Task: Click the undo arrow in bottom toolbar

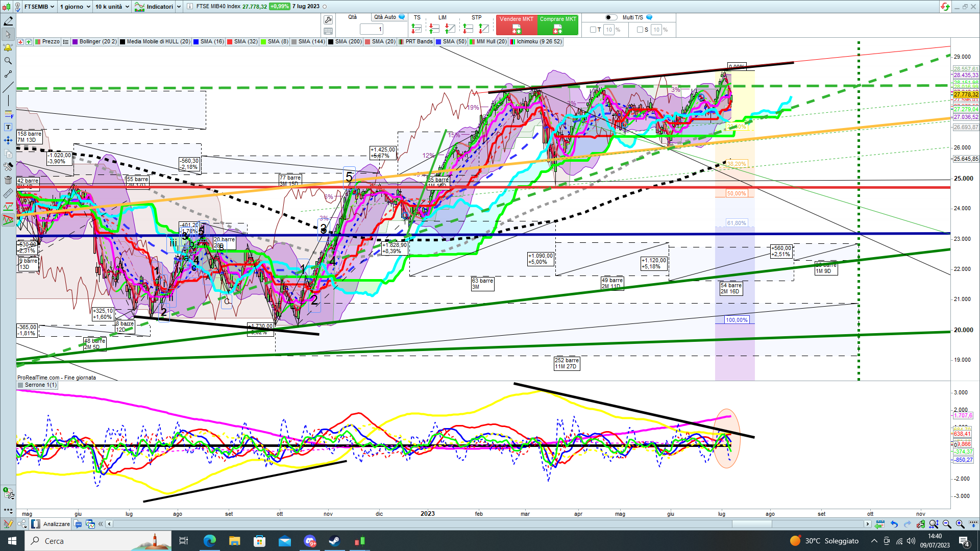Action: [x=894, y=524]
